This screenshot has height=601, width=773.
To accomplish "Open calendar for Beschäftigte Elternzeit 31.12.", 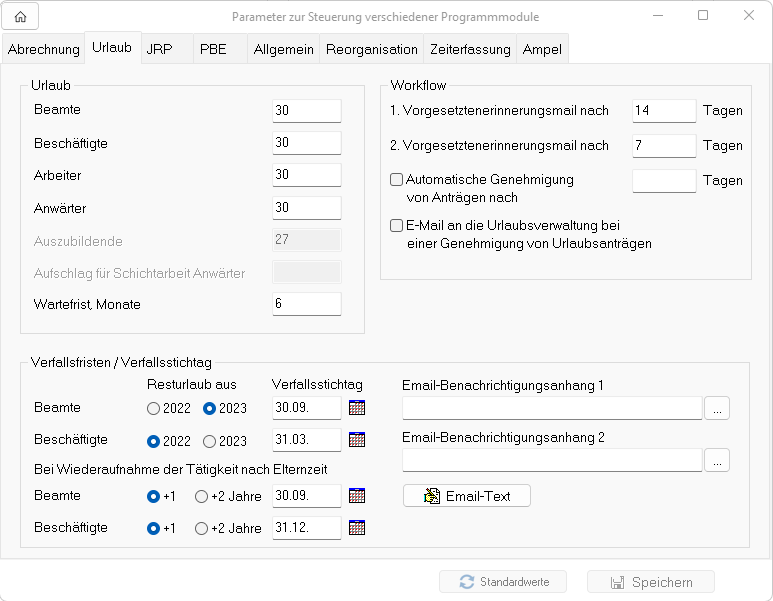I will [x=357, y=528].
